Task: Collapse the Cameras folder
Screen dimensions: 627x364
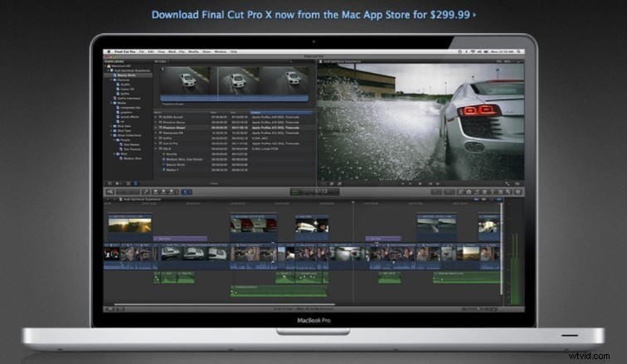Action: point(112,80)
